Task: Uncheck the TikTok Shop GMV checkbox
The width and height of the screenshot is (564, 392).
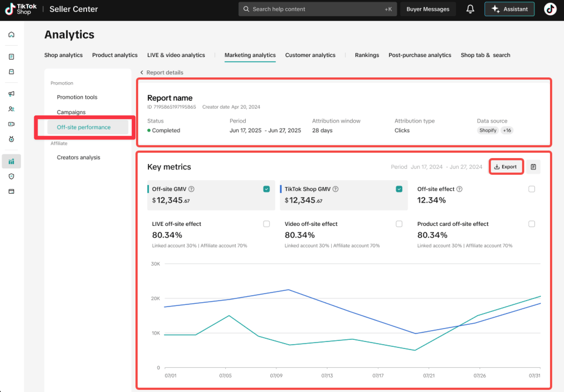Action: tap(399, 189)
